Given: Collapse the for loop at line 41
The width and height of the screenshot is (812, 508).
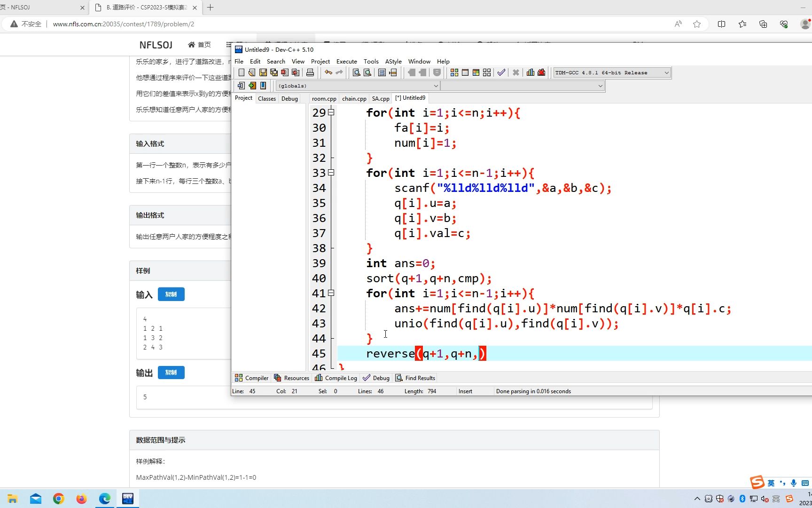Looking at the screenshot, I should (x=331, y=293).
